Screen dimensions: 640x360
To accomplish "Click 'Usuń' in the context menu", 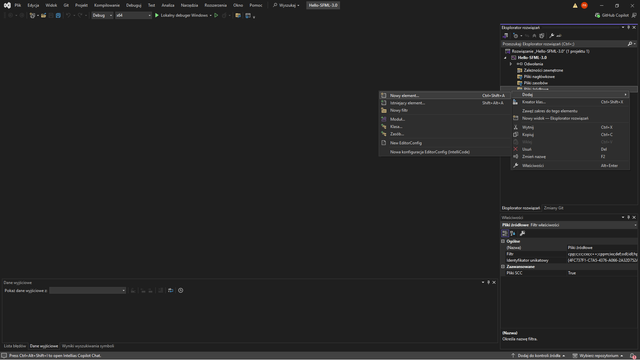I will 570,149.
